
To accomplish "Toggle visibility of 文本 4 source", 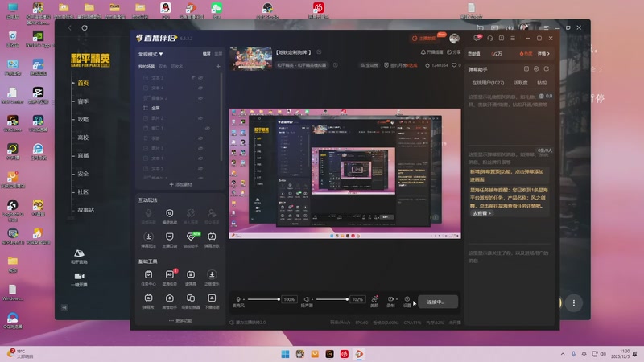I will pyautogui.click(x=200, y=88).
